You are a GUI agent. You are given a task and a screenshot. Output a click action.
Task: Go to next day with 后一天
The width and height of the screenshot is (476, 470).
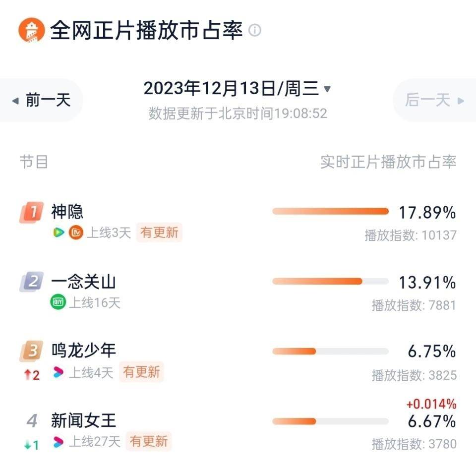[434, 100]
